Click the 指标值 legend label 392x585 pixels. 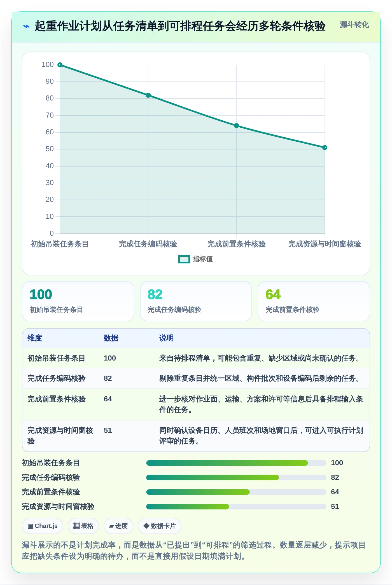(202, 259)
